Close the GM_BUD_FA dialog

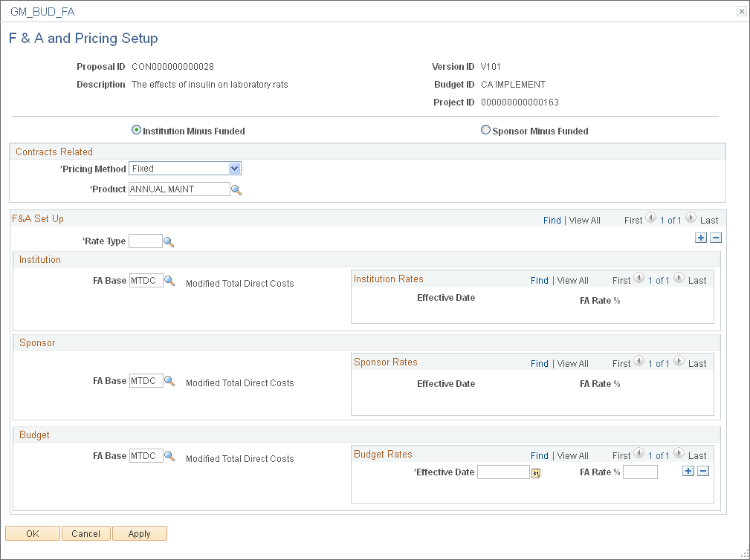(741, 12)
